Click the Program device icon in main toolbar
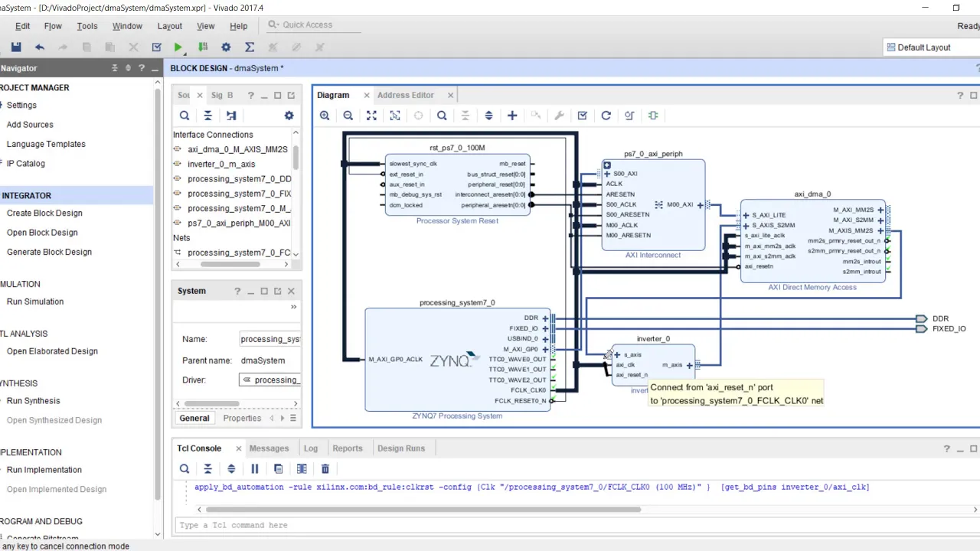Viewport: 980px width, 551px height. point(203,47)
